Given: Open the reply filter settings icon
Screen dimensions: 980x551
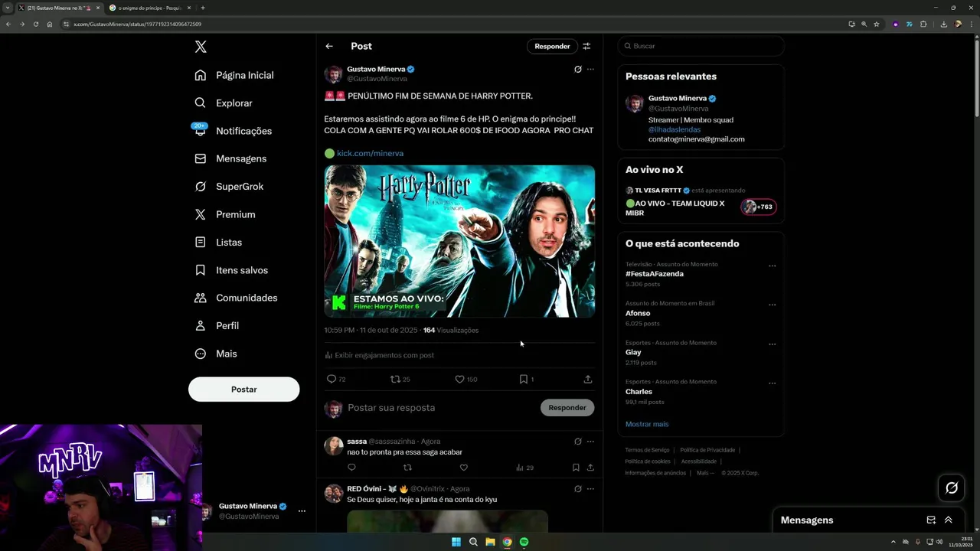Looking at the screenshot, I should coord(586,47).
